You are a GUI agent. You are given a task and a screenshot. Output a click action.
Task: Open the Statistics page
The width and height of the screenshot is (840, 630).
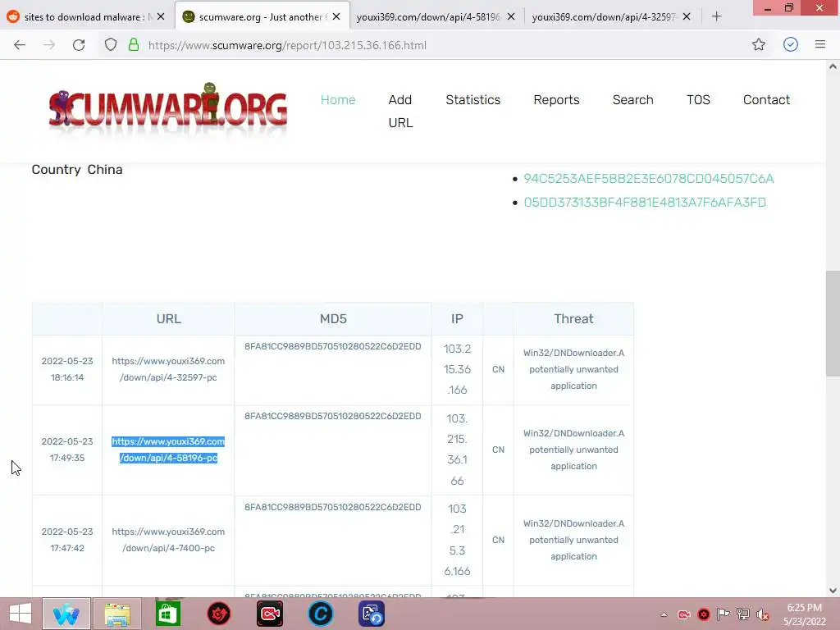[x=473, y=99]
